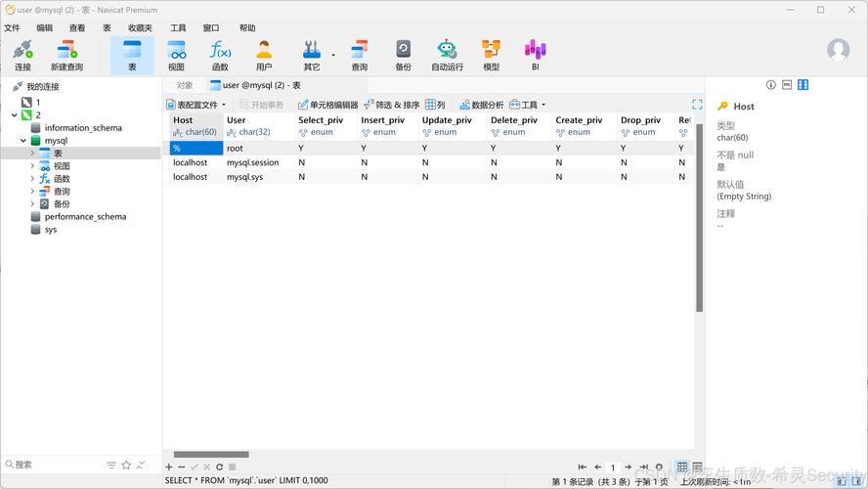
Task: Collapse the mysql database node
Action: point(23,141)
